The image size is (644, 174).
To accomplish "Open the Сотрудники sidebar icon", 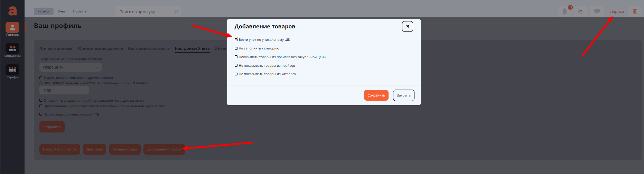I will click(12, 49).
